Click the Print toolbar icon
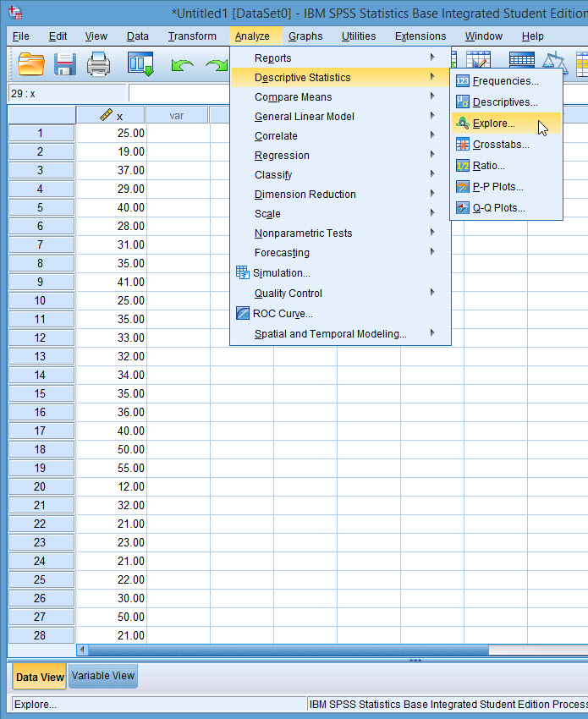 [98, 63]
